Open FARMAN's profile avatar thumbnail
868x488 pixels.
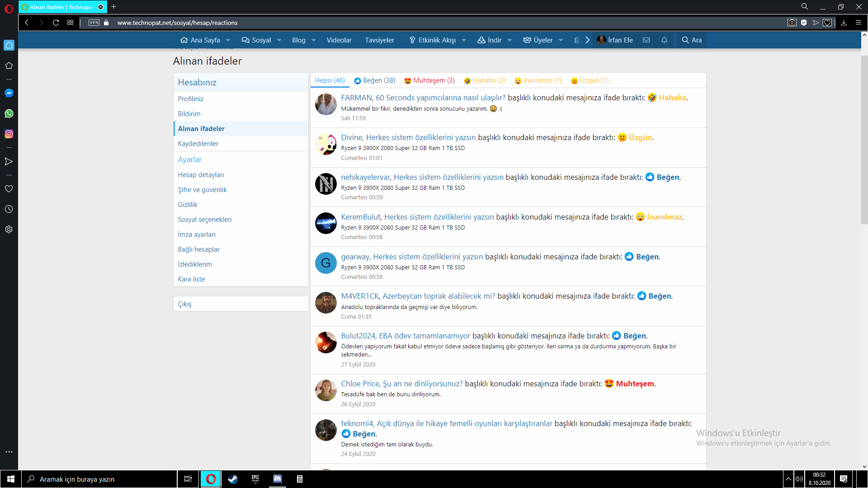(x=325, y=105)
